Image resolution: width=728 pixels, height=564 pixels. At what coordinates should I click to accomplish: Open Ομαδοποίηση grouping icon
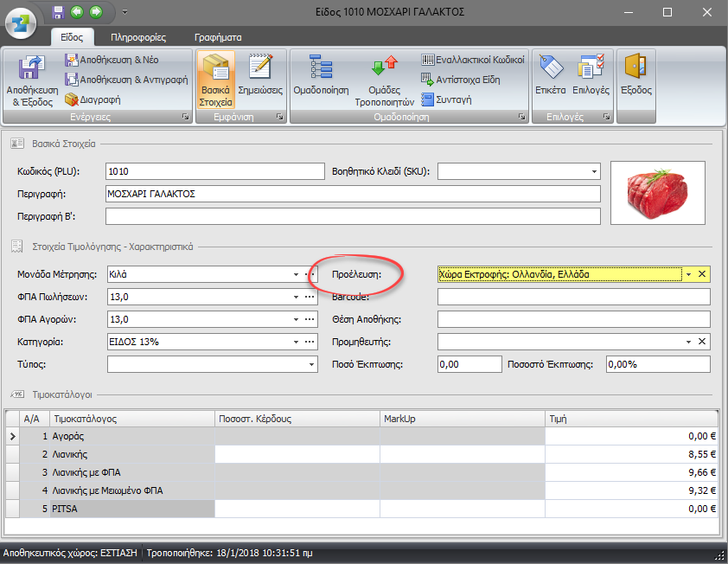click(x=321, y=74)
